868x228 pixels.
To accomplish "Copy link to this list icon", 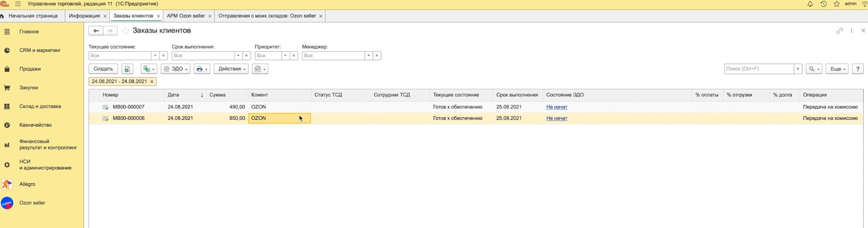I will [x=839, y=31].
